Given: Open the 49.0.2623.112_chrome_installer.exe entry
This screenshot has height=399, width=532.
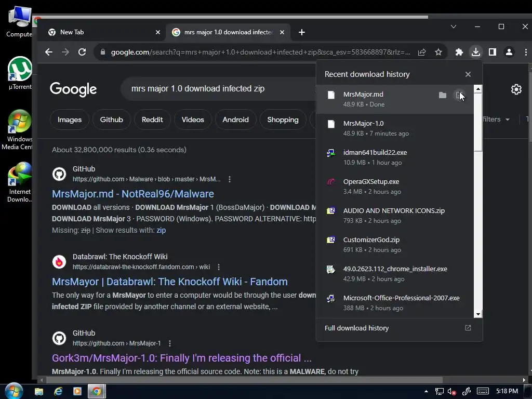Looking at the screenshot, I should click(x=395, y=274).
